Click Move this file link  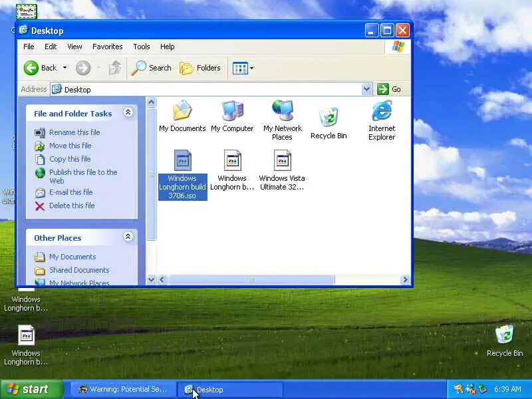click(x=70, y=146)
